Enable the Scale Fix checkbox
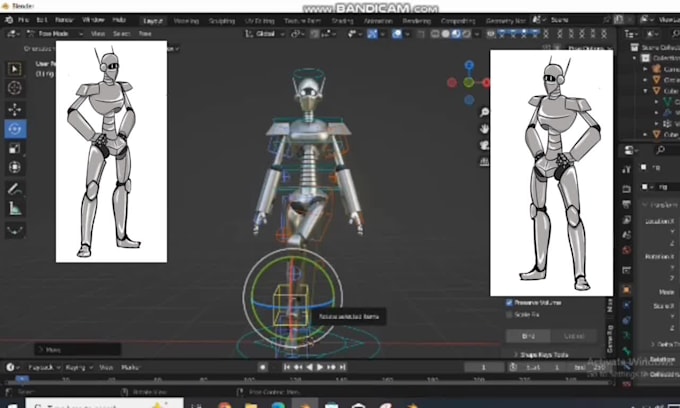This screenshot has height=408, width=680. [510, 314]
